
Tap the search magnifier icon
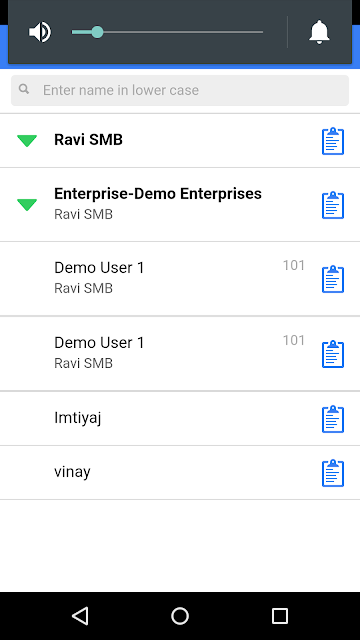[24, 89]
